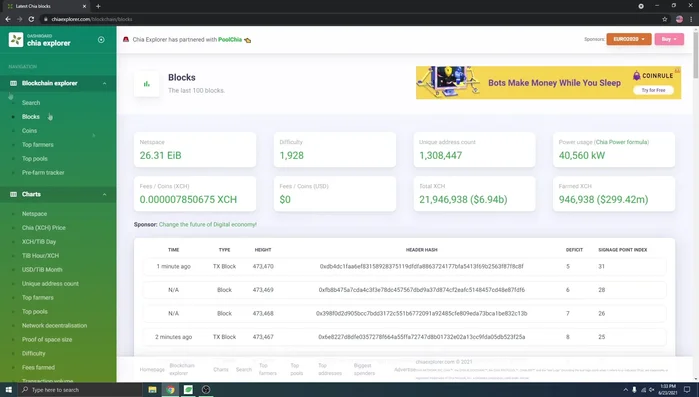Collapse the Charts section chevron
699x397 pixels.
104,194
